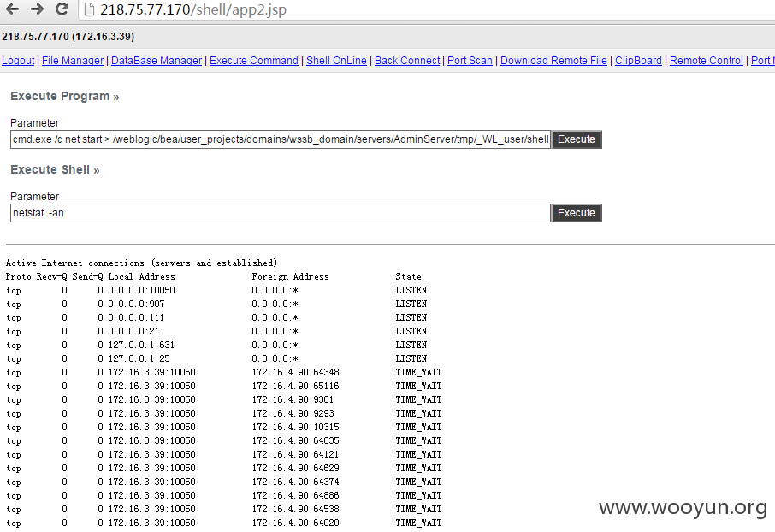Image resolution: width=775 pixels, height=532 pixels.
Task: Open the Remote Control link
Action: [x=707, y=61]
